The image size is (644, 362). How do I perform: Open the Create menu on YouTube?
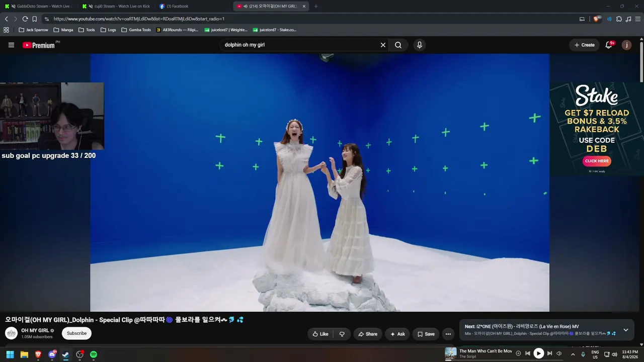[584, 45]
